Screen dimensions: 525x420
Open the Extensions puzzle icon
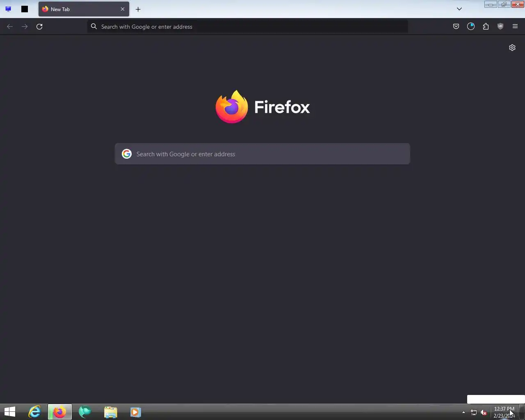click(486, 27)
